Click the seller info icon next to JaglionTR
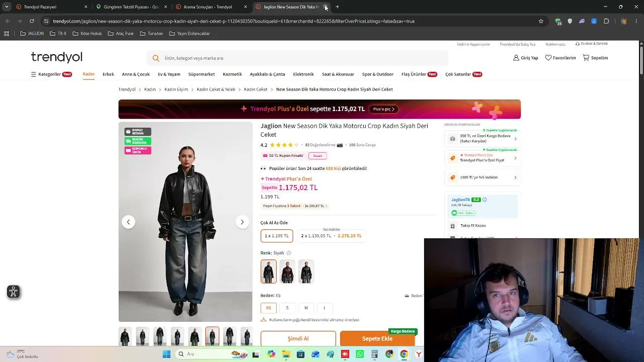This screenshot has width=644, height=362. (x=485, y=200)
